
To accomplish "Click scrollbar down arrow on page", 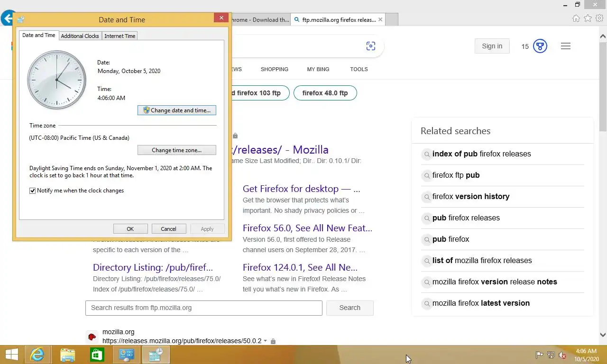I will click(x=603, y=335).
